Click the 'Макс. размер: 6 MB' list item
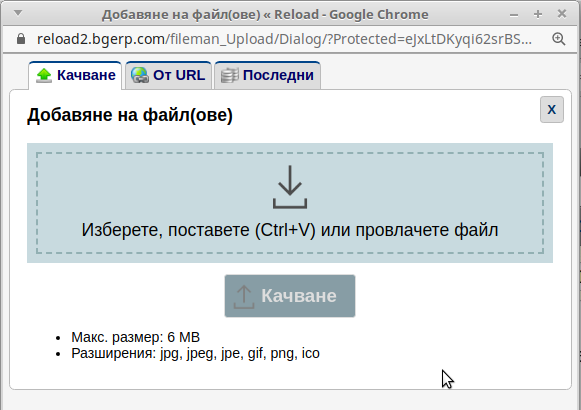 click(x=136, y=337)
